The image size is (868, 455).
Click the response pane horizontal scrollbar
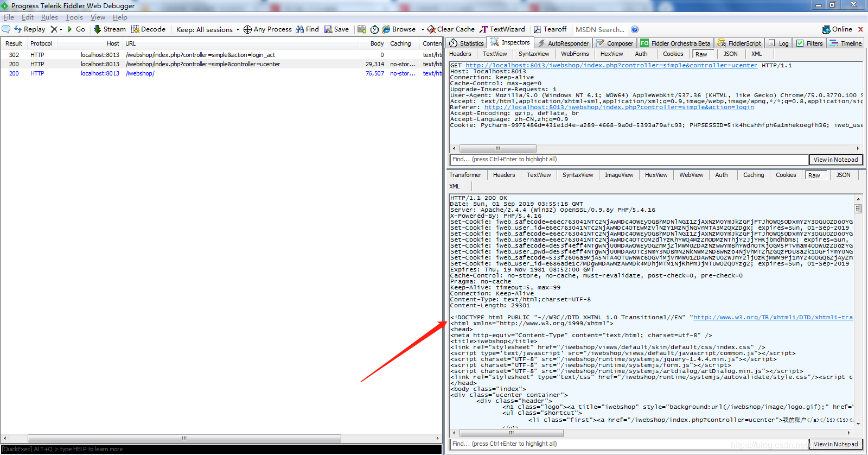point(511,433)
